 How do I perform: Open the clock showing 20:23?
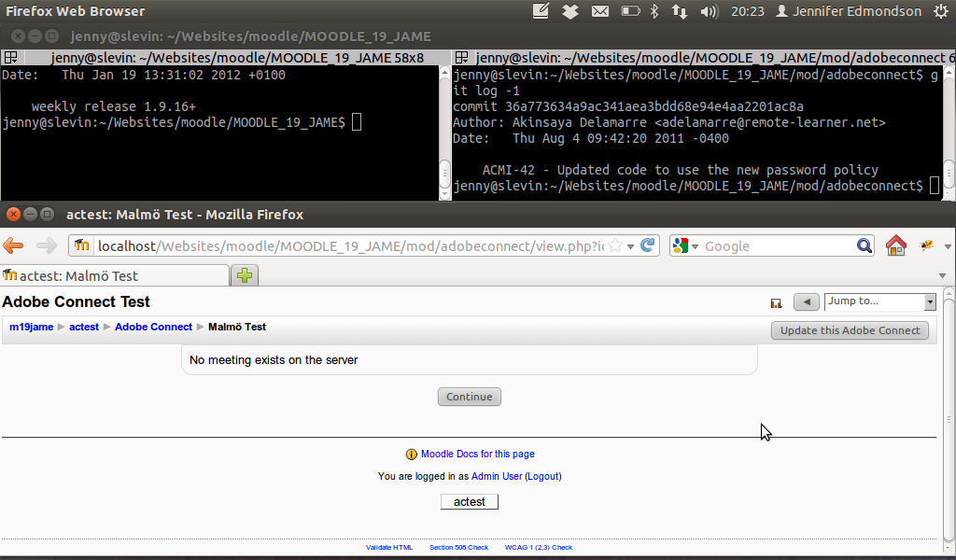[748, 11]
